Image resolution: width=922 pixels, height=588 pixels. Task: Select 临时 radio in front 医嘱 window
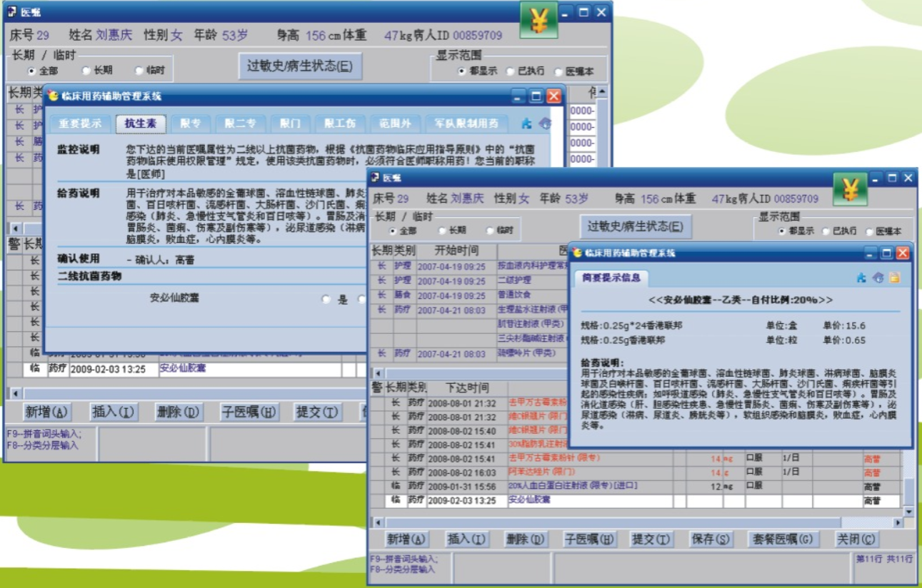click(x=489, y=230)
